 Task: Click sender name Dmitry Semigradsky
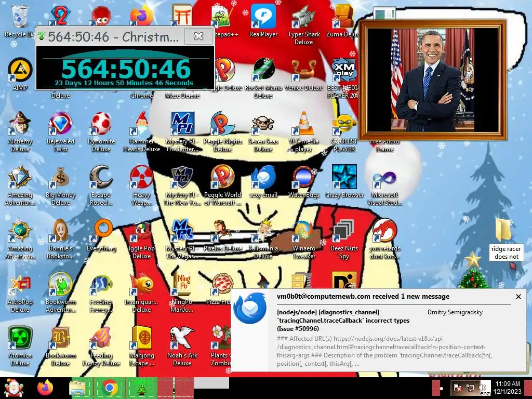(x=455, y=312)
